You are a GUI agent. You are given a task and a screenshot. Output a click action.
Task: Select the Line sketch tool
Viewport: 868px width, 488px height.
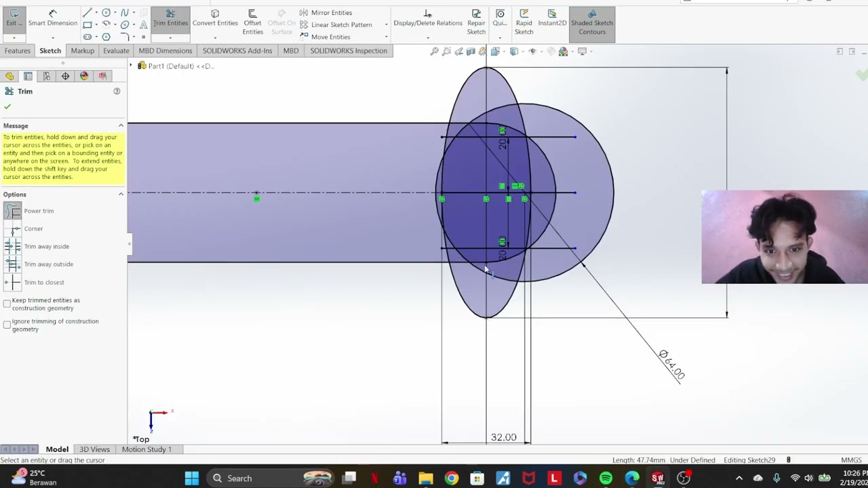click(87, 13)
